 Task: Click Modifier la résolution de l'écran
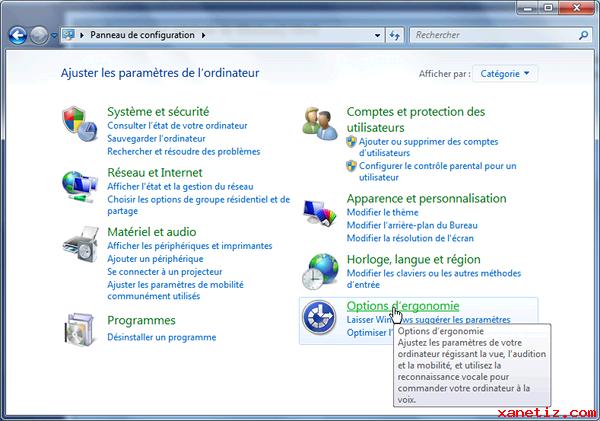coord(410,238)
